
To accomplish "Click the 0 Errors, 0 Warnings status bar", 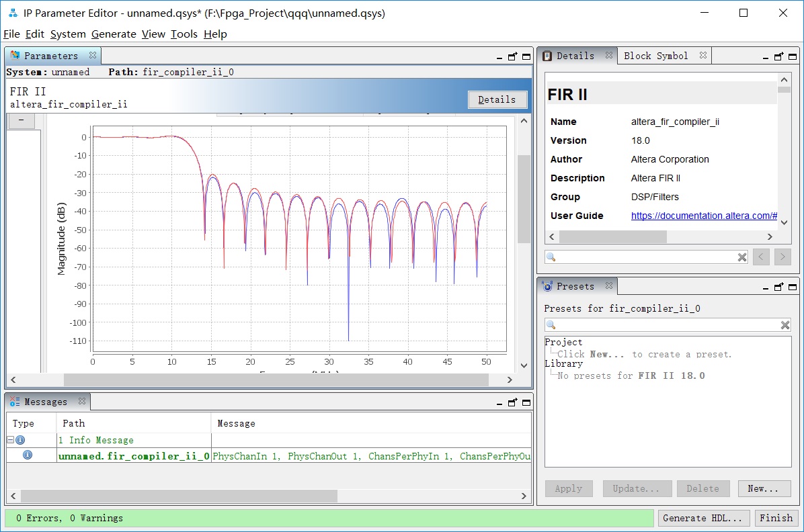I will pyautogui.click(x=329, y=518).
